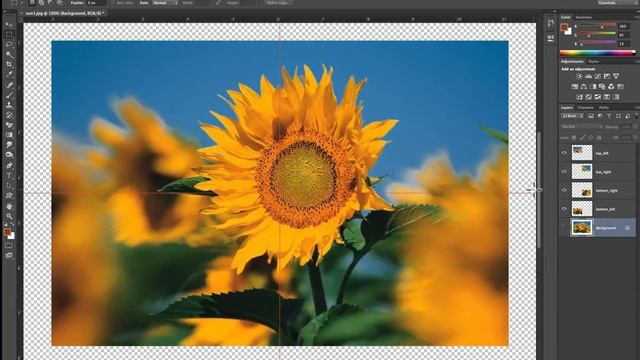
Task: Add a Hue/Saturation adjustment
Action: point(575,87)
